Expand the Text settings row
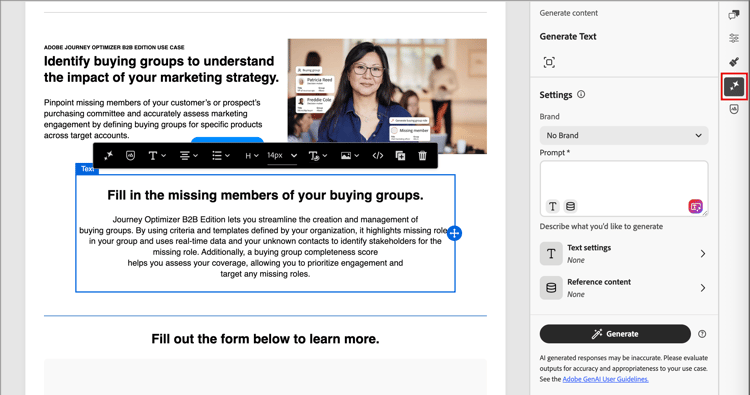The image size is (750, 395). click(624, 253)
